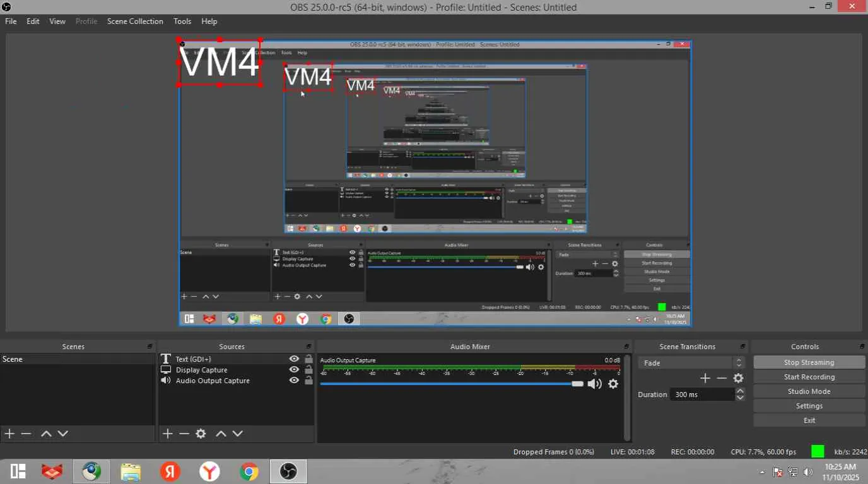
Task: Open the Edit menu
Action: point(33,21)
